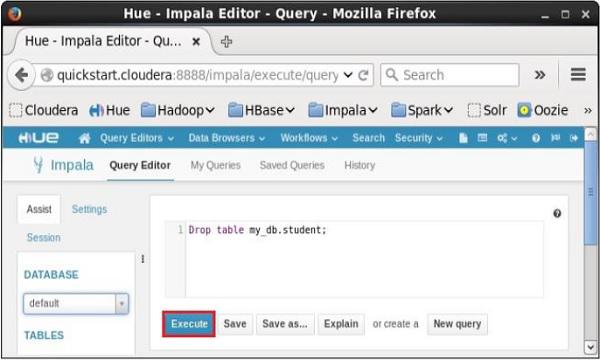Image resolution: width=600 pixels, height=360 pixels.
Task: Open a new browser tab with plus icon
Action: coord(226,41)
